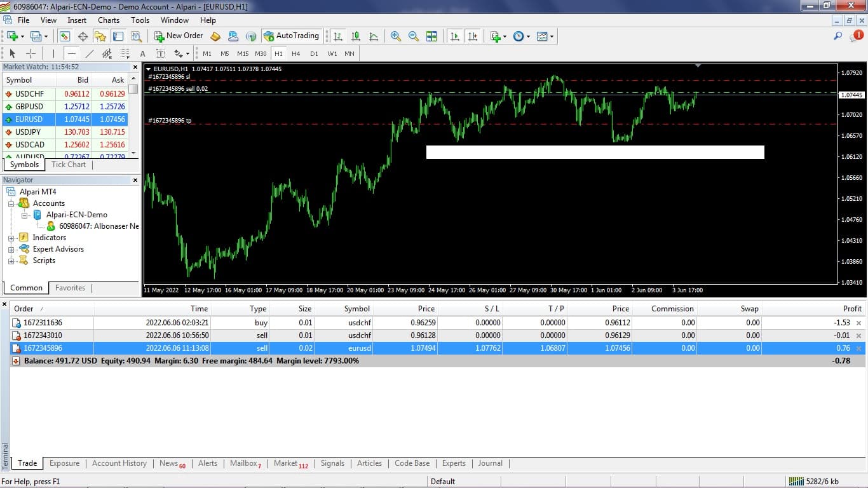
Task: Select the Horizontal Line drawing tool
Action: coord(72,53)
